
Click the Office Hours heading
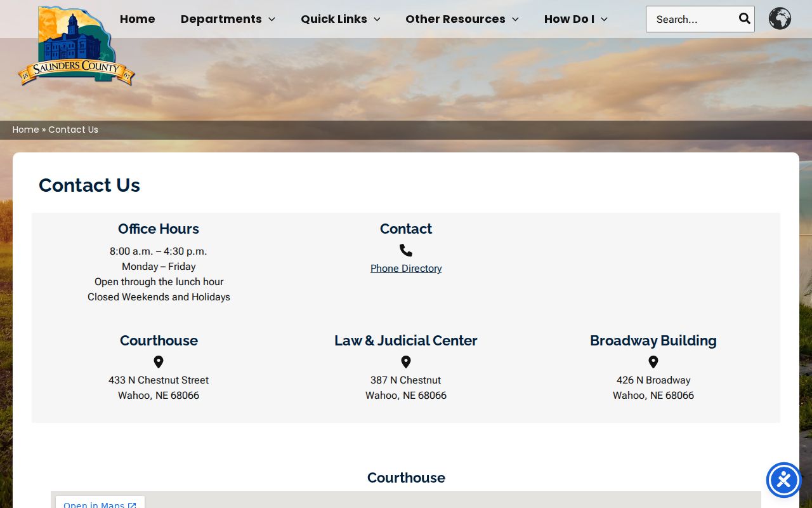pyautogui.click(x=159, y=229)
